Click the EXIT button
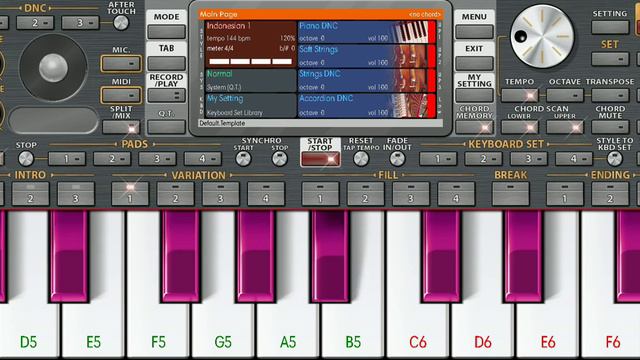This screenshot has width=640, height=360. pos(474,63)
